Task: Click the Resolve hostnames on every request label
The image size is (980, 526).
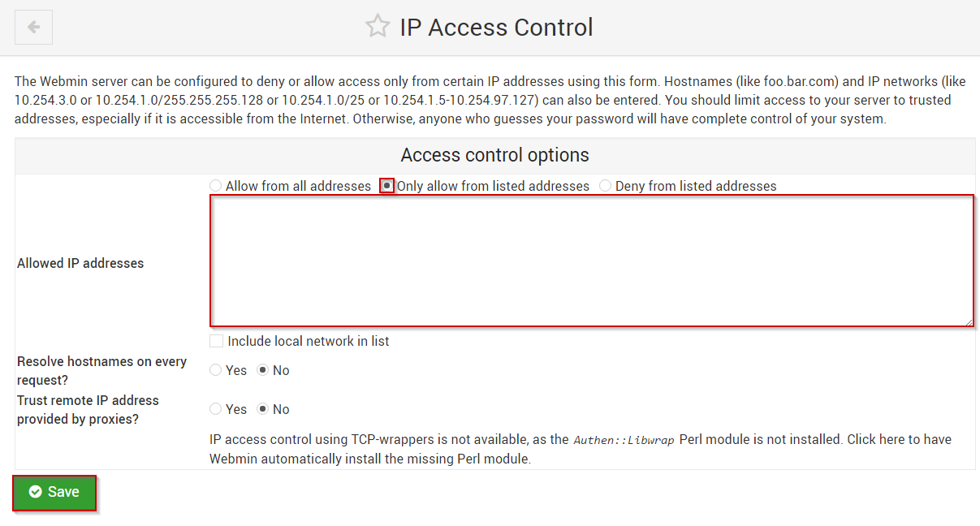Action: (x=101, y=370)
